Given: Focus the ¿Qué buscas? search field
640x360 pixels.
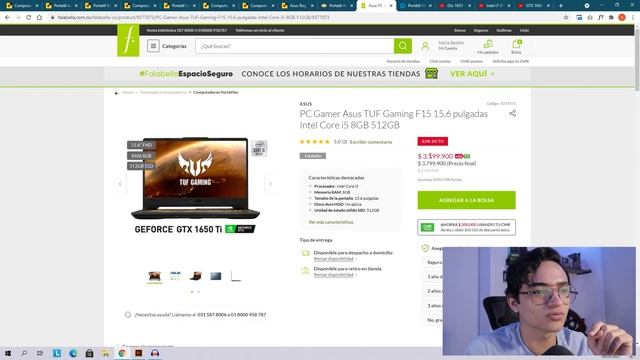Looking at the screenshot, I should (294, 46).
